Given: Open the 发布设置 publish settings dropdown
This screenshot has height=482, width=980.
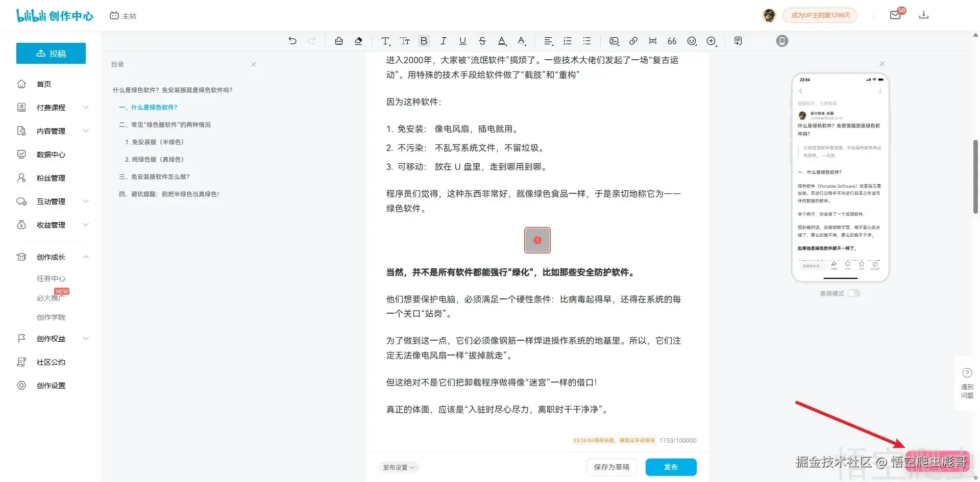Looking at the screenshot, I should pos(398,467).
